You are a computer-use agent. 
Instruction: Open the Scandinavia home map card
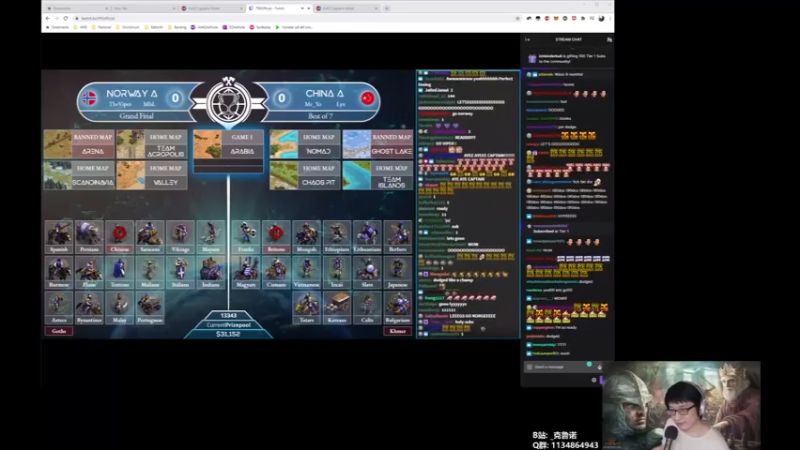79,175
